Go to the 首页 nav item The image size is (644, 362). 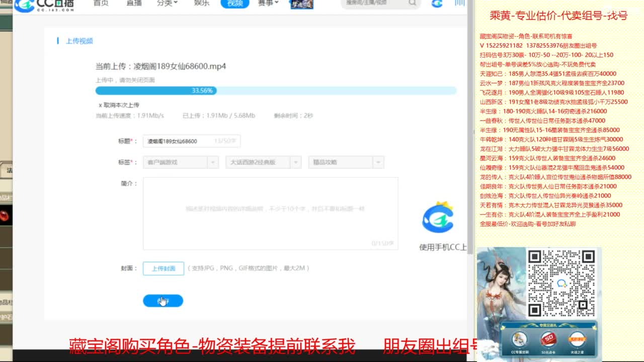coord(101,3)
